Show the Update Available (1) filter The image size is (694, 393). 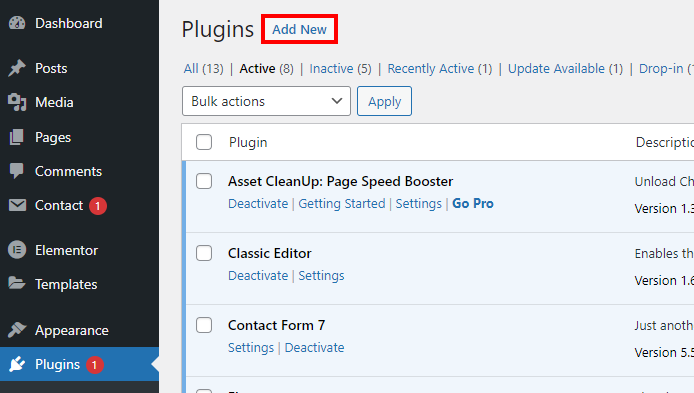coord(565,69)
